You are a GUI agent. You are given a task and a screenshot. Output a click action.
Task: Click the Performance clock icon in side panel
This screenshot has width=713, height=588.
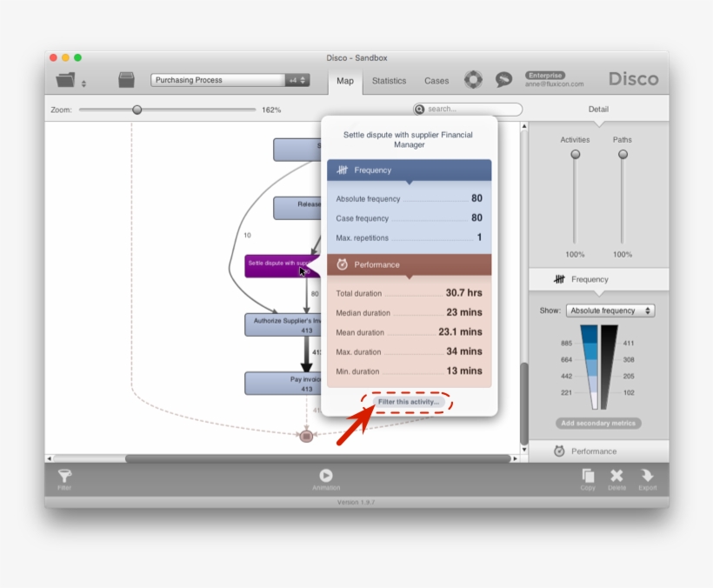(x=559, y=451)
